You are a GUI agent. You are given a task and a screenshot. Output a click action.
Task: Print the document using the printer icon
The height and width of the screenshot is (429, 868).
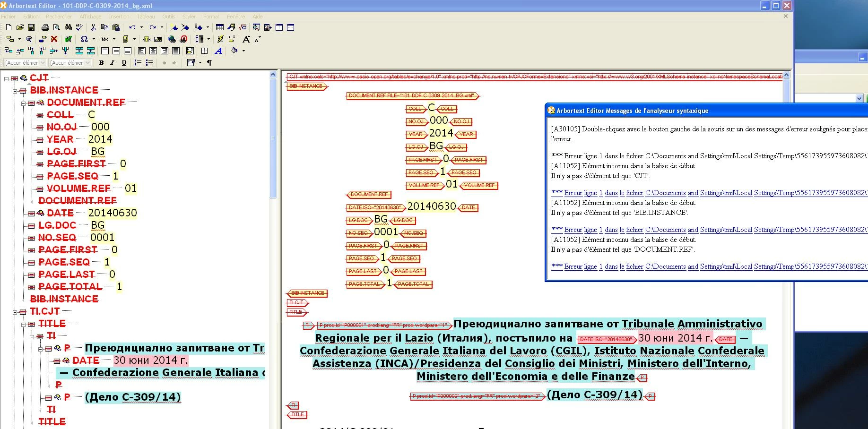[45, 27]
